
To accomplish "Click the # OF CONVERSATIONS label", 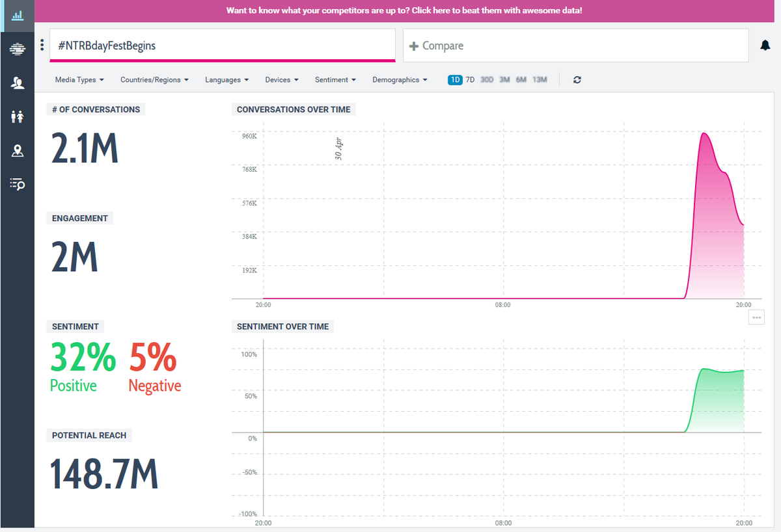I will click(x=96, y=109).
